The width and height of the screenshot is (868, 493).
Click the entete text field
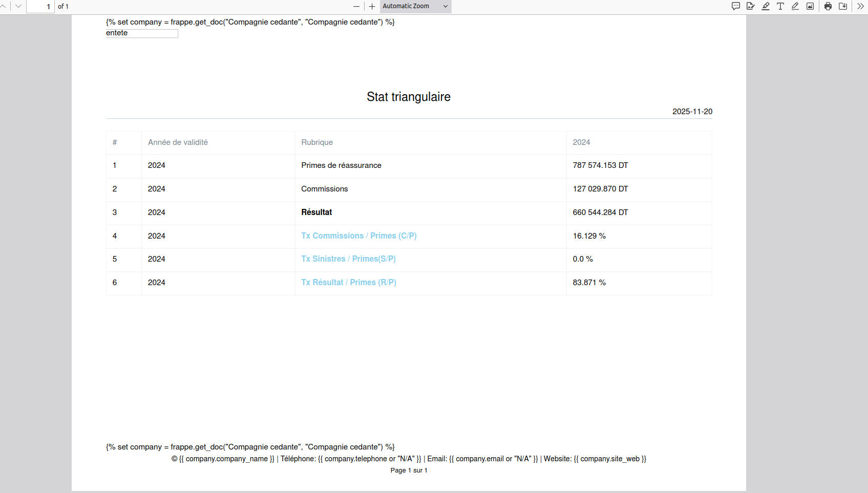pyautogui.click(x=142, y=33)
